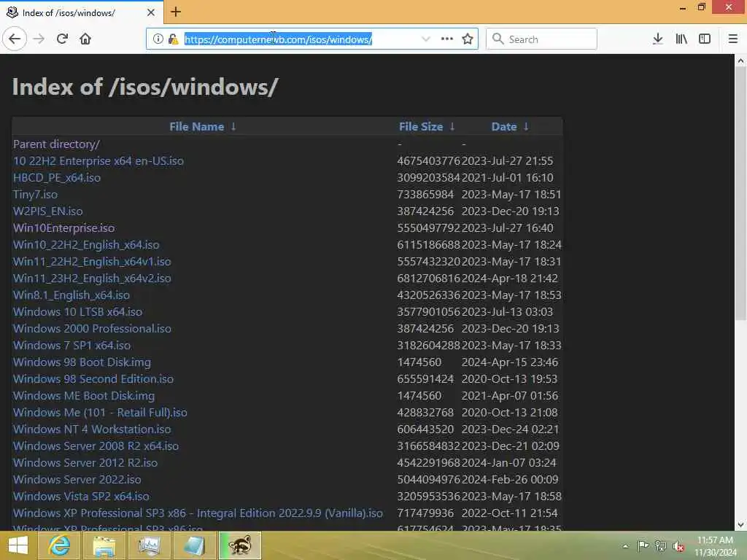Click the date 2024-Apr-18 21:42
This screenshot has width=747, height=560.
(509, 278)
